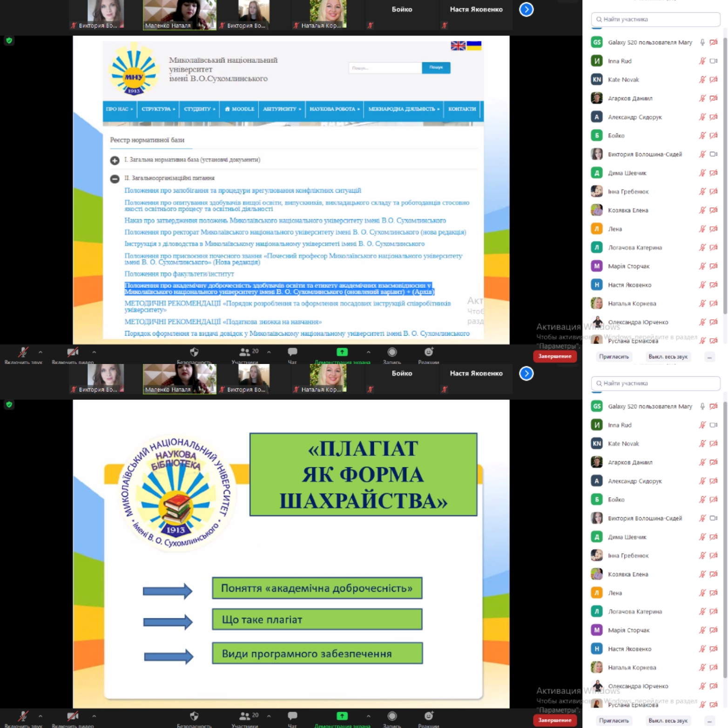Viewport: 728px width, 728px height.
Task: Turn on video in toolbar below plagiarism slide
Action: (72, 717)
